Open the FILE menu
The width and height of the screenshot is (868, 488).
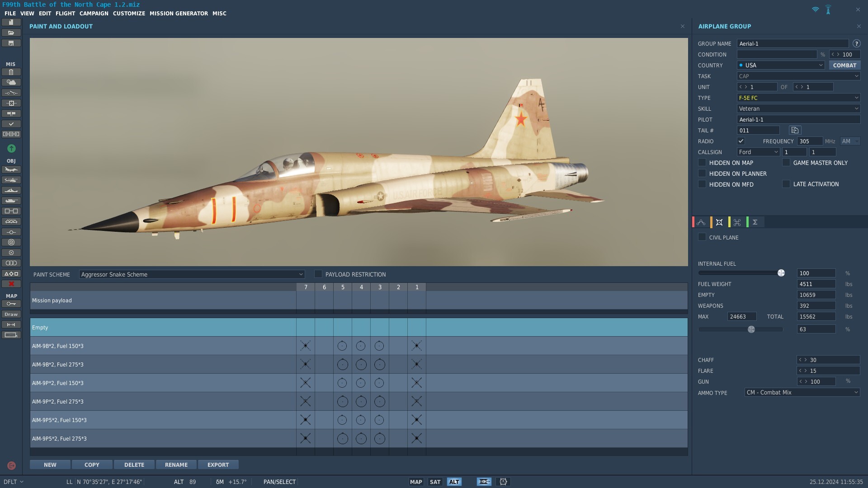click(x=10, y=14)
